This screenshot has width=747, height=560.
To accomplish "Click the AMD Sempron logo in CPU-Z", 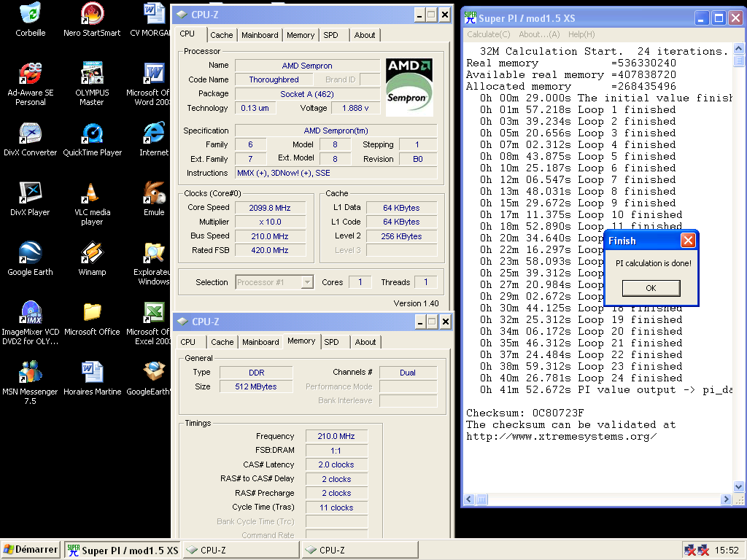I will 409,87.
